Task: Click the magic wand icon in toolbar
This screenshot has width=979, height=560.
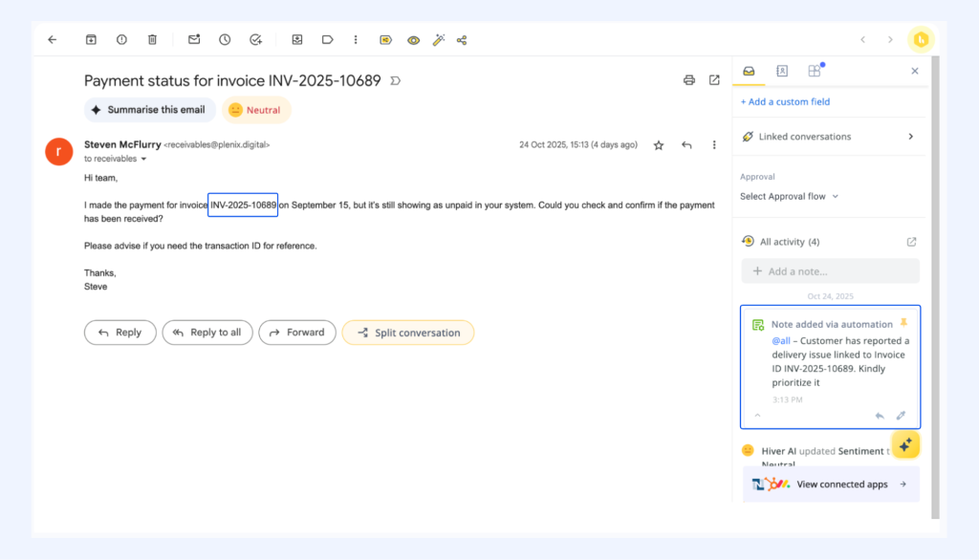Action: (x=439, y=40)
